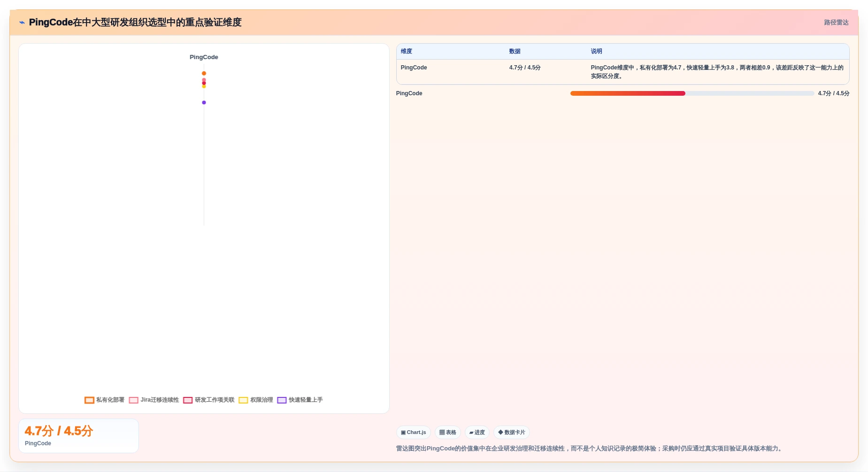Viewport: 868px width, 472px height.
Task: Click the summary paragraph starting 雷达图突出PingCode
Action: 590,449
